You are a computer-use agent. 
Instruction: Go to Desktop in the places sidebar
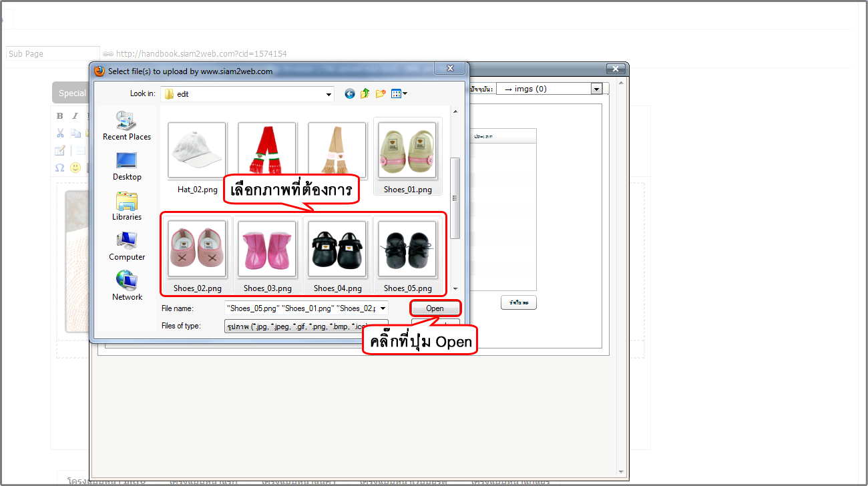click(127, 166)
